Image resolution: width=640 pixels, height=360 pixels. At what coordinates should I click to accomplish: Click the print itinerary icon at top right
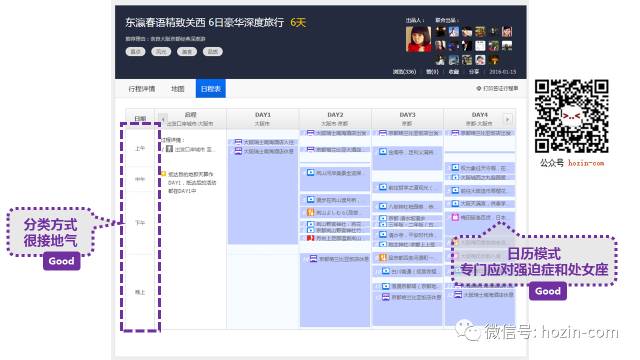point(479,88)
